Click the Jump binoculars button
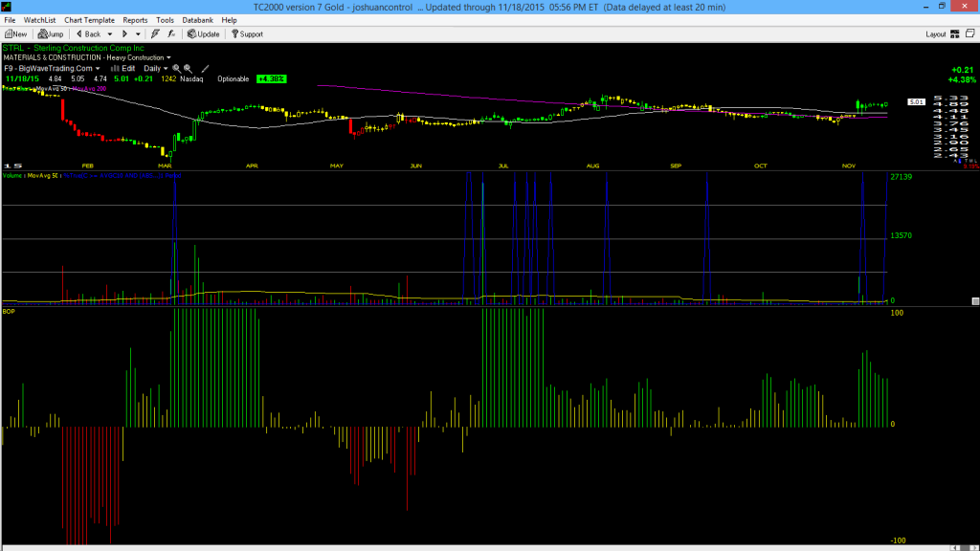 (x=51, y=34)
